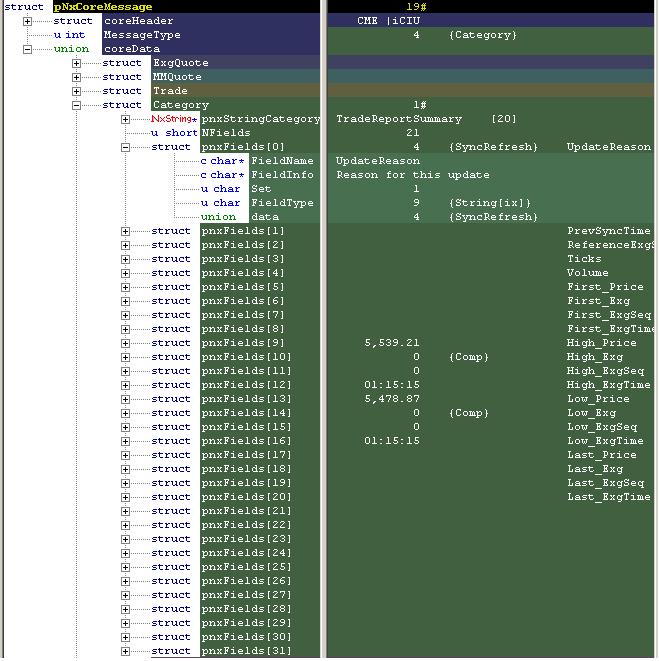
Task: Select the pnxFields[17] row label
Action: [x=246, y=455]
